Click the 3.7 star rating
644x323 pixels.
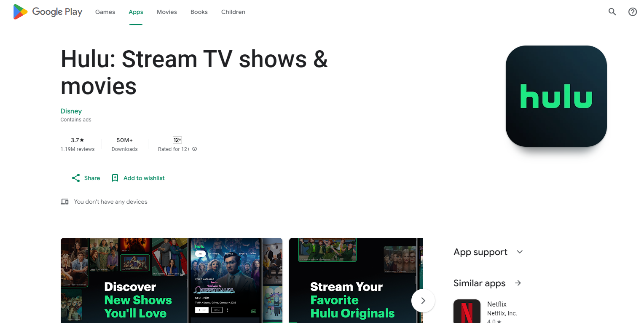coord(78,140)
